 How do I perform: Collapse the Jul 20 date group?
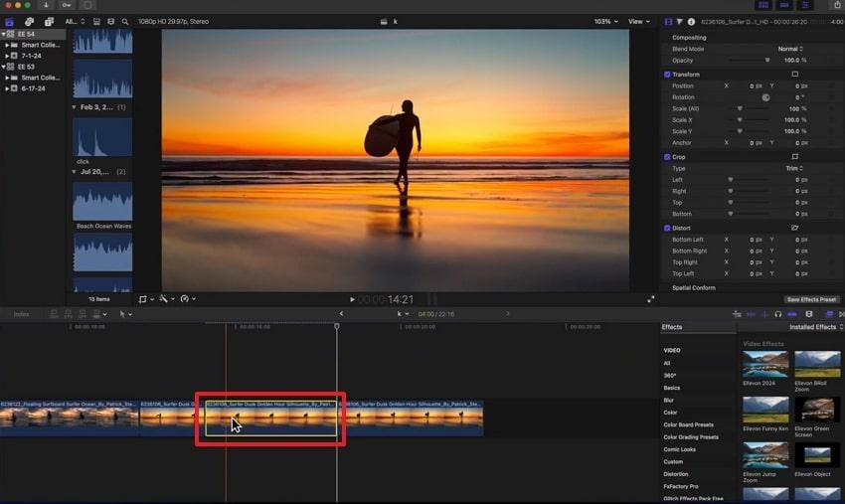pyautogui.click(x=74, y=172)
